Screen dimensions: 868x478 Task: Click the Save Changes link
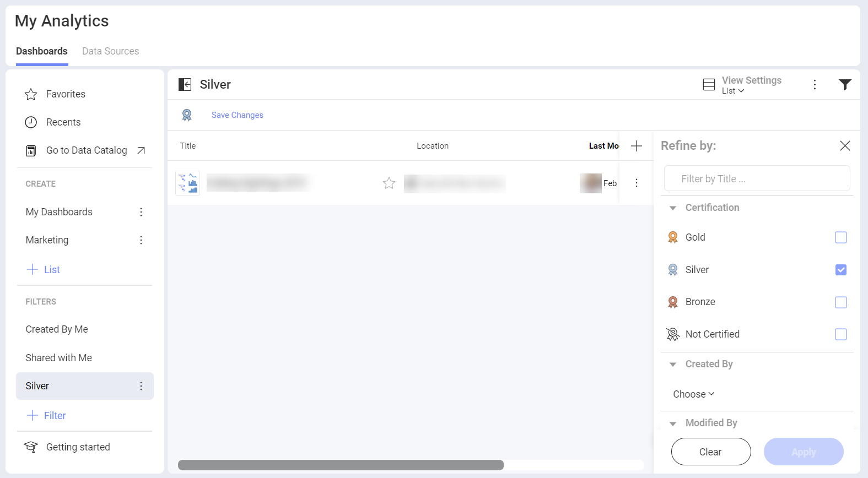click(237, 115)
